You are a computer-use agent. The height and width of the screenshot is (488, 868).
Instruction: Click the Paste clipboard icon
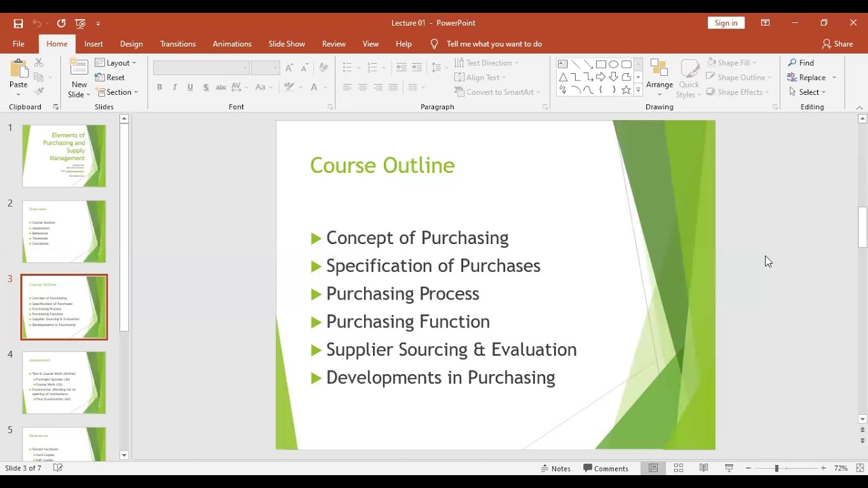(18, 69)
